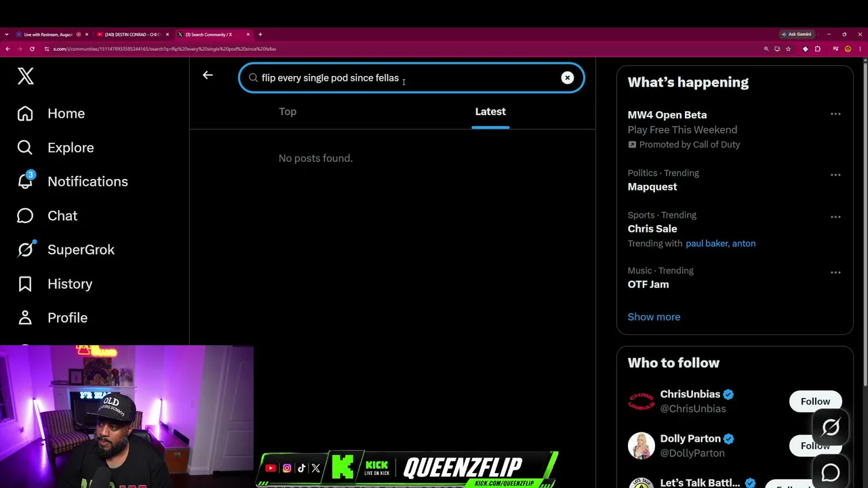Open more options for OTF Jam trend
This screenshot has height=488, width=868.
point(835,272)
